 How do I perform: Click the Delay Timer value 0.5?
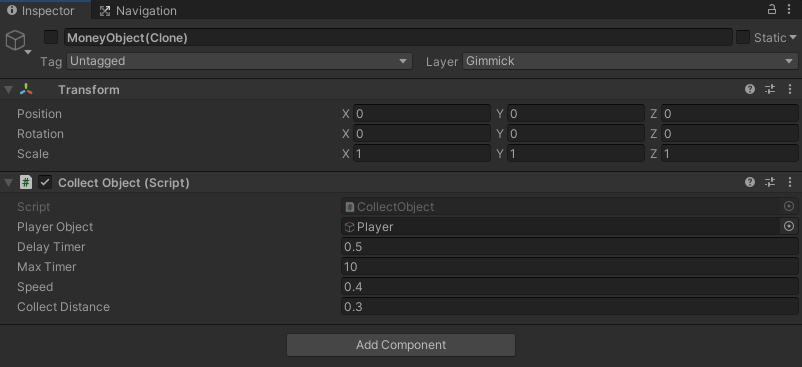coord(570,246)
